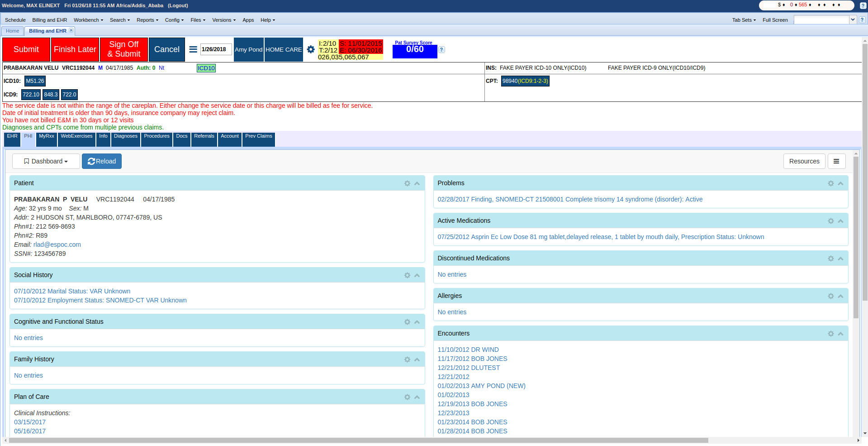Click the Encounters panel gear icon
Image resolution: width=868 pixels, height=446 pixels.
(830, 334)
